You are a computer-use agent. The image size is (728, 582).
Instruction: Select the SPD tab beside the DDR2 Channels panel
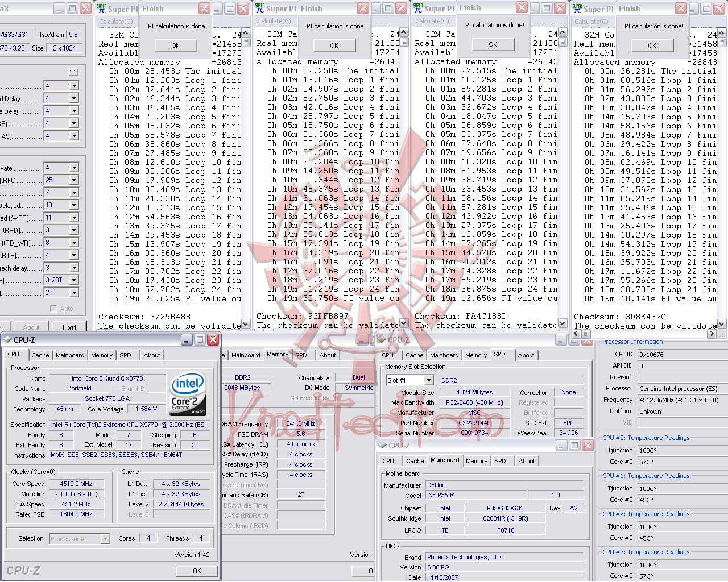pyautogui.click(x=301, y=355)
